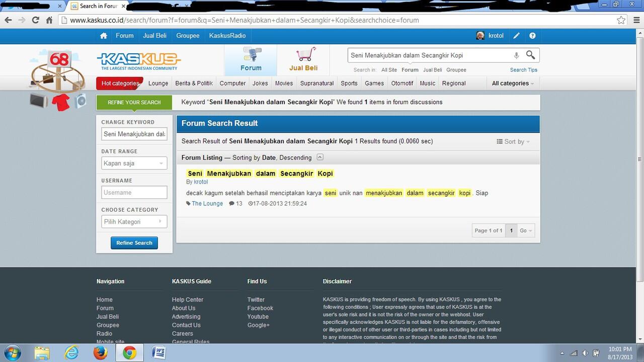The width and height of the screenshot is (644, 362).
Task: Click the home icon in the blue bar
Action: (x=104, y=36)
